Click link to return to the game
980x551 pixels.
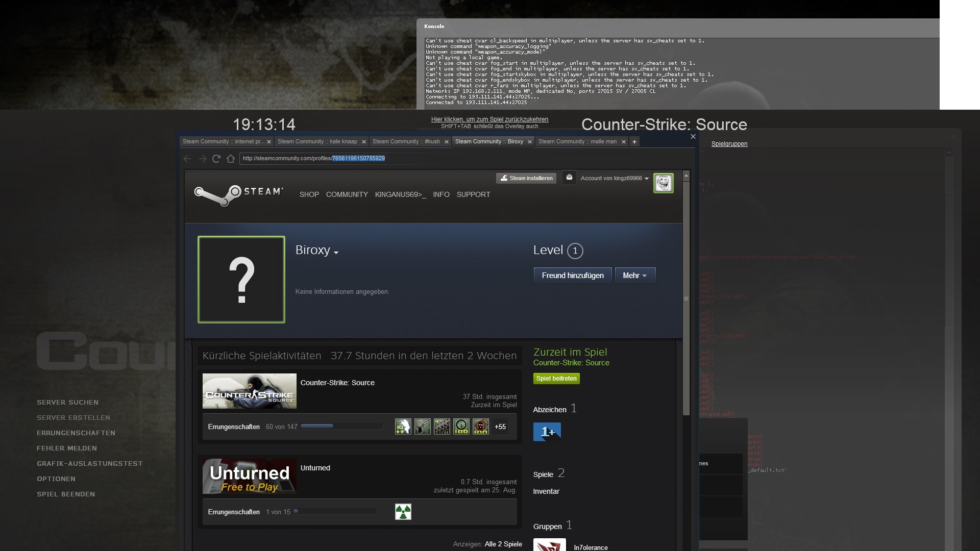click(x=489, y=119)
